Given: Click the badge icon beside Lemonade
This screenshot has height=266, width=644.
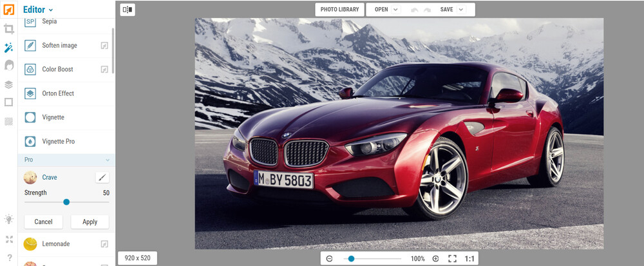Looking at the screenshot, I should point(104,244).
